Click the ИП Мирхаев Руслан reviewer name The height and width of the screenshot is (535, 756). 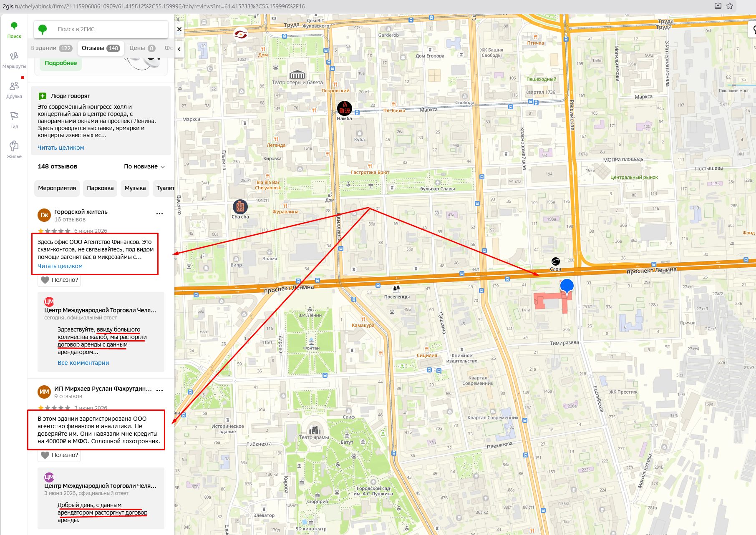click(103, 389)
